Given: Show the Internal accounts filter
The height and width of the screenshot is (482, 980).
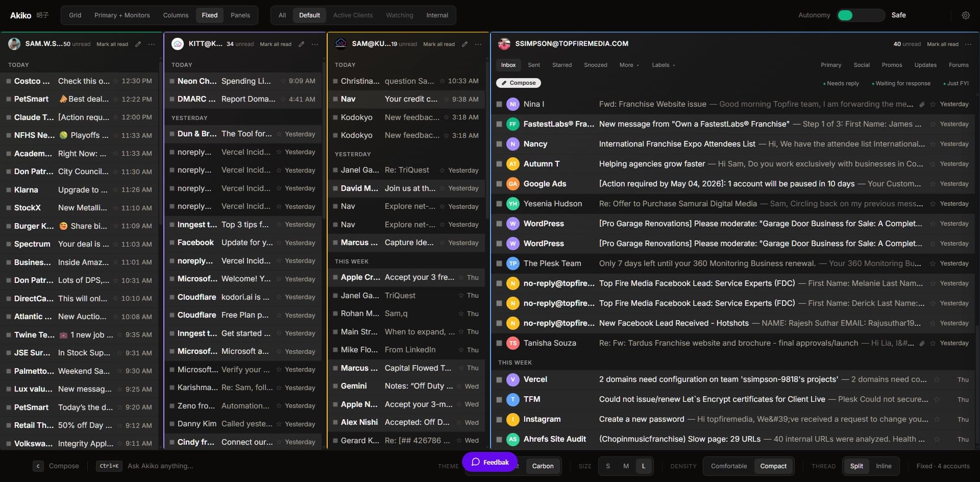Looking at the screenshot, I should pyautogui.click(x=437, y=15).
